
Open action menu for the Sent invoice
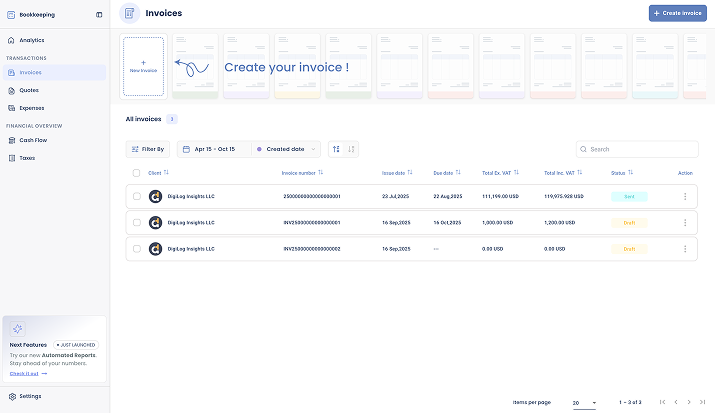[x=685, y=196]
